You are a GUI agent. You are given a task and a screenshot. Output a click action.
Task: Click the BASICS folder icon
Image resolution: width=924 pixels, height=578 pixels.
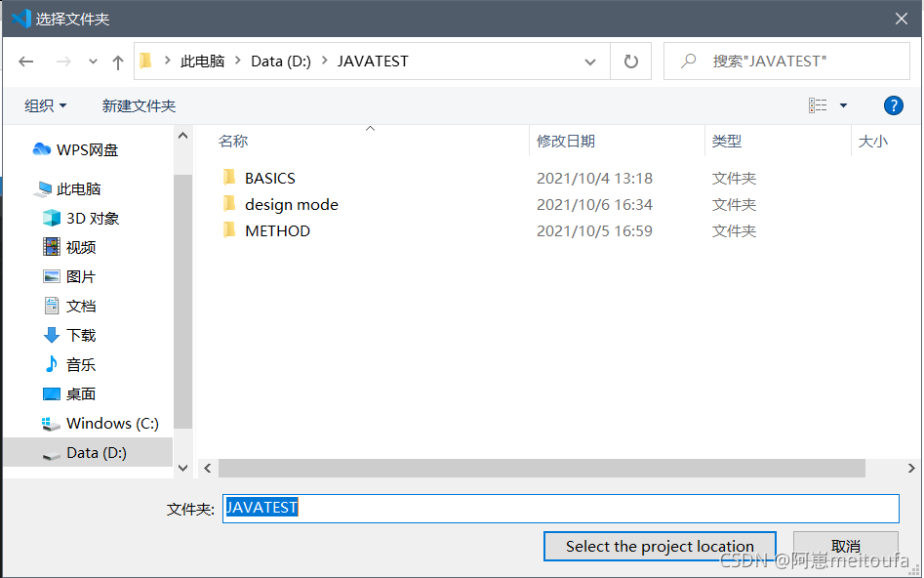[x=229, y=177]
